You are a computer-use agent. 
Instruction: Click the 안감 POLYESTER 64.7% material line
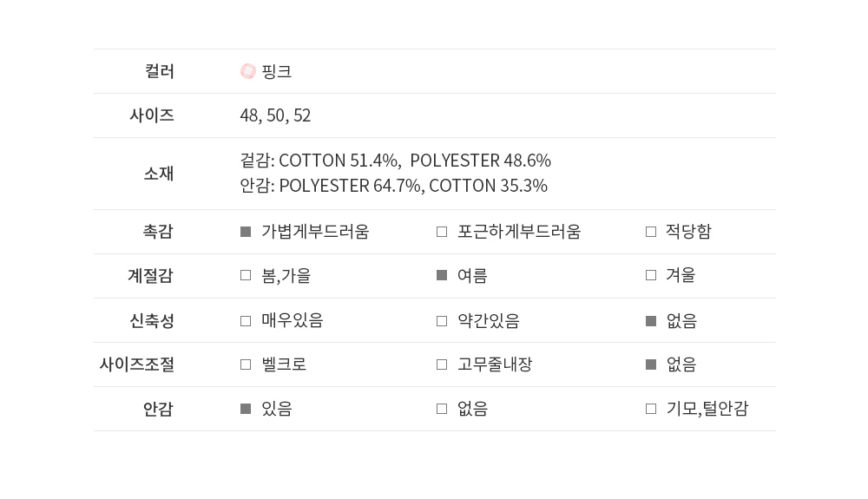393,186
